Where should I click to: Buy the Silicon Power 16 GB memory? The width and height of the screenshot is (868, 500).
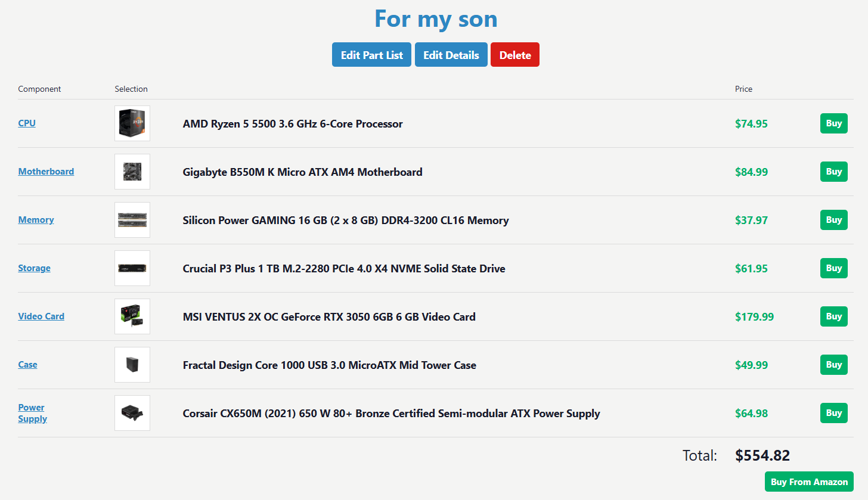click(833, 220)
